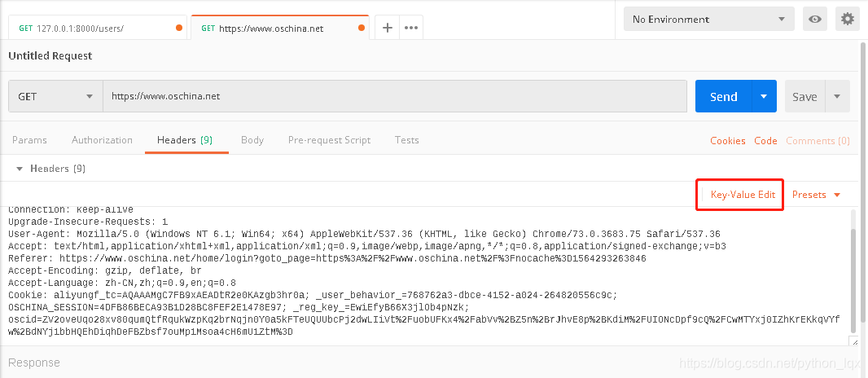
Task: Collapse the Headers (9) section triangle
Action: pyautogui.click(x=20, y=169)
